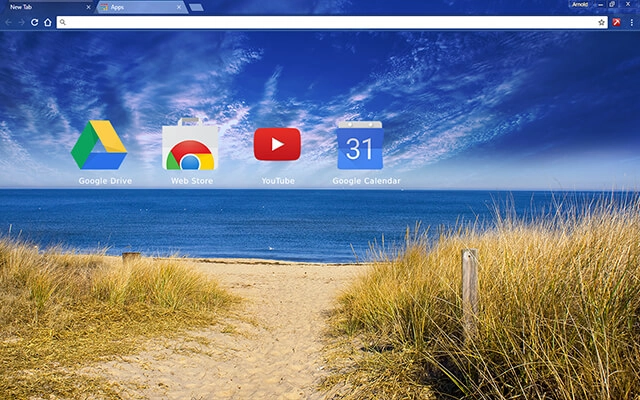
Task: Minimize the Chrome window
Action: click(600, 4)
